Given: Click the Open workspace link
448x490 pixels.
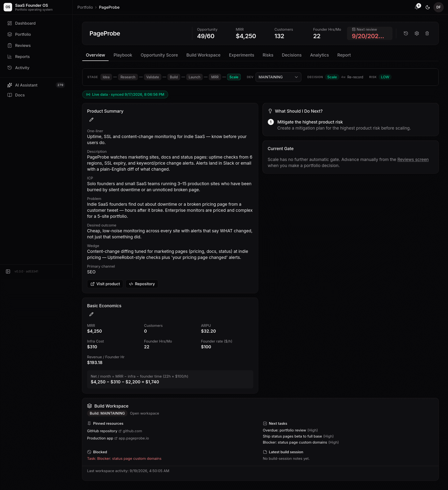Looking at the screenshot, I should (144, 413).
